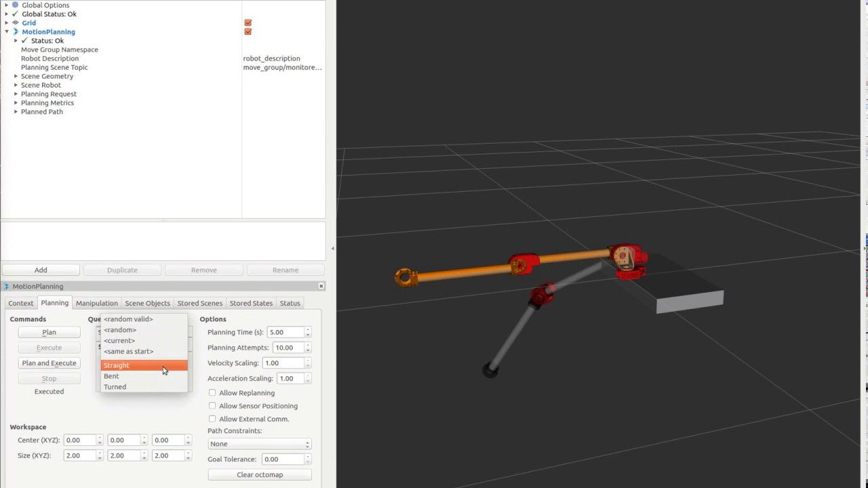Click the MotionPlanning panel title icon

pyautogui.click(x=7, y=286)
